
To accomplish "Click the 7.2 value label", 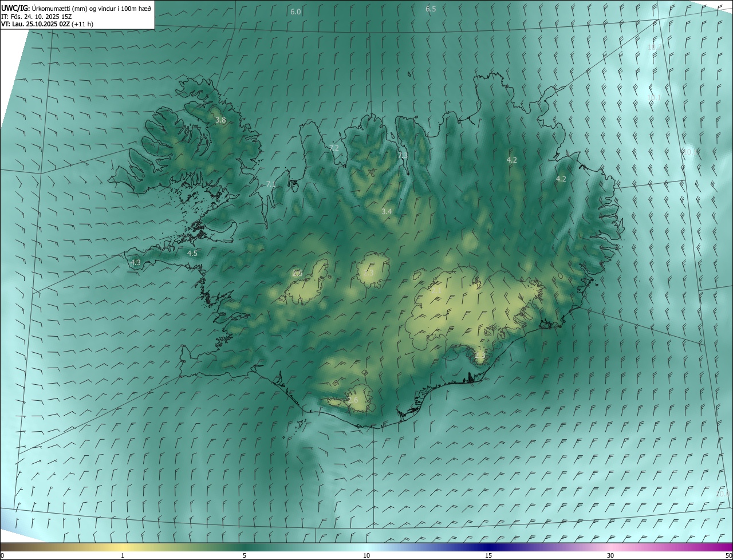I will coord(334,148).
